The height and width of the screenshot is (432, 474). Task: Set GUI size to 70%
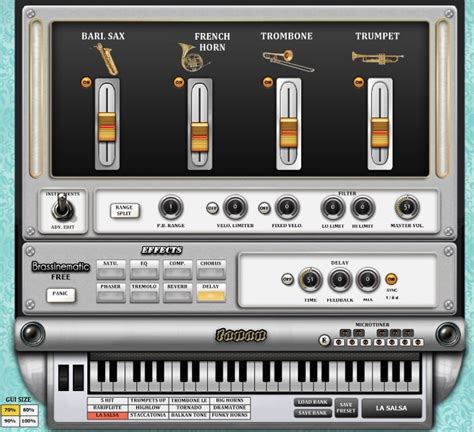point(10,410)
